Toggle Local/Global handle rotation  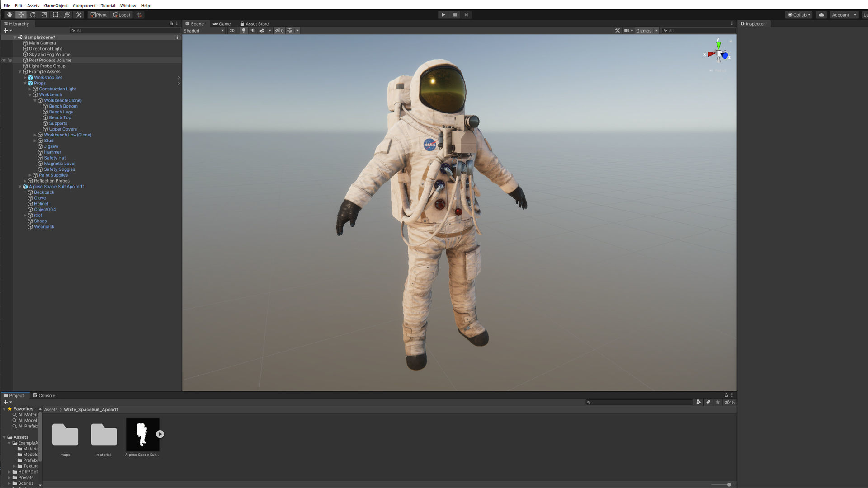coord(122,15)
